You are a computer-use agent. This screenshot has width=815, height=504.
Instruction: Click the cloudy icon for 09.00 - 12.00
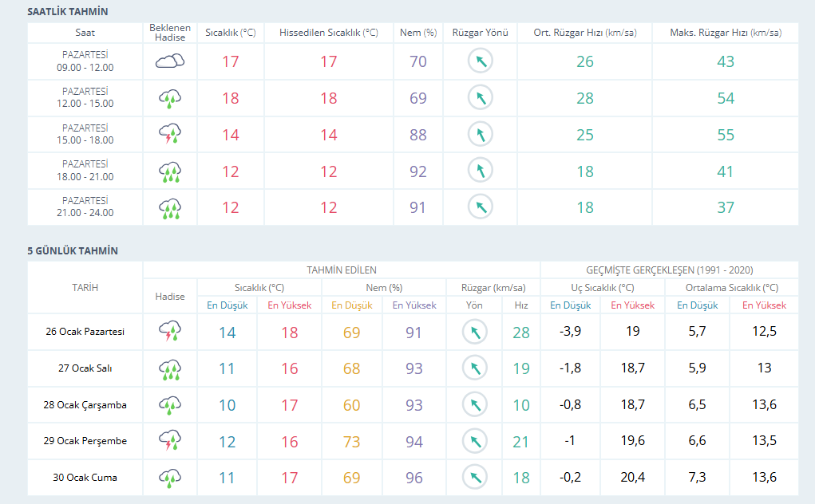pos(169,61)
